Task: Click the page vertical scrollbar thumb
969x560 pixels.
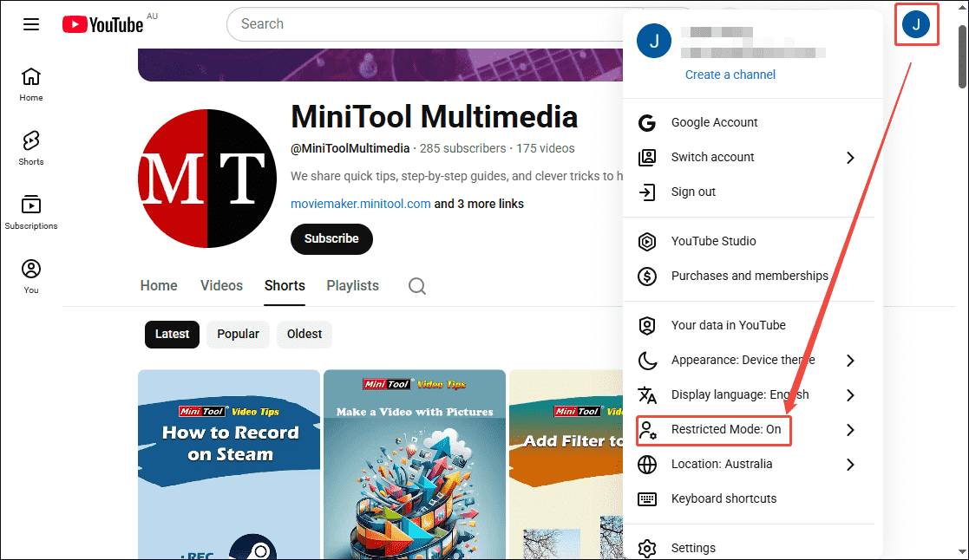Action: (x=963, y=57)
